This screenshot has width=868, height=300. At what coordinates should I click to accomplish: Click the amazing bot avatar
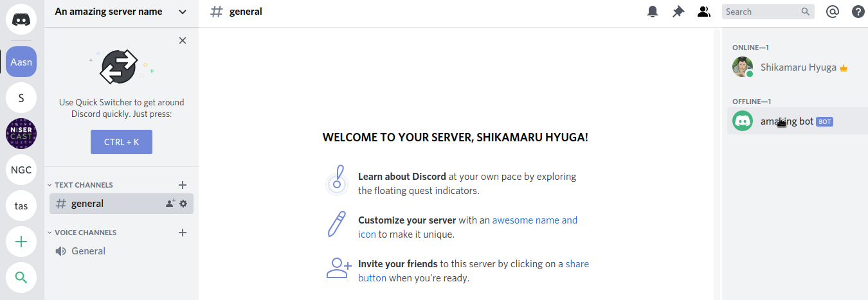pyautogui.click(x=743, y=121)
